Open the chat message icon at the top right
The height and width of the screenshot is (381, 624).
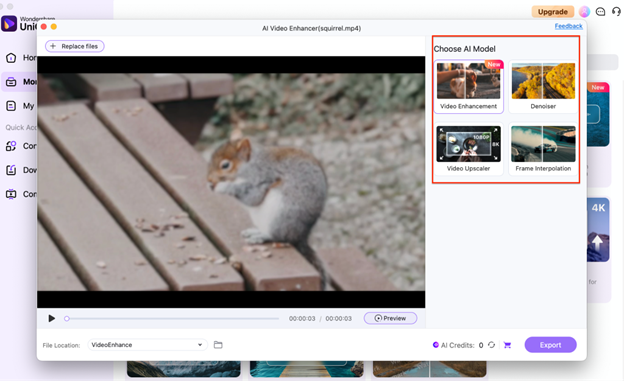(601, 12)
